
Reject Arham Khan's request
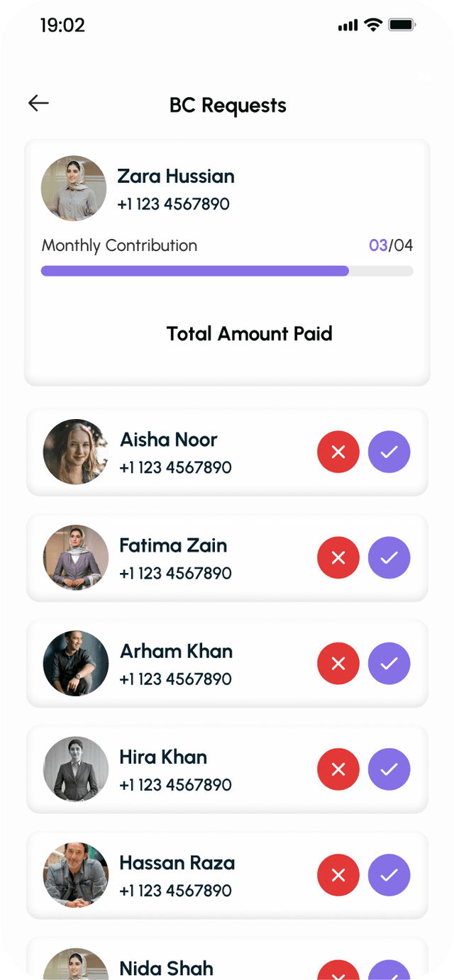(x=338, y=664)
